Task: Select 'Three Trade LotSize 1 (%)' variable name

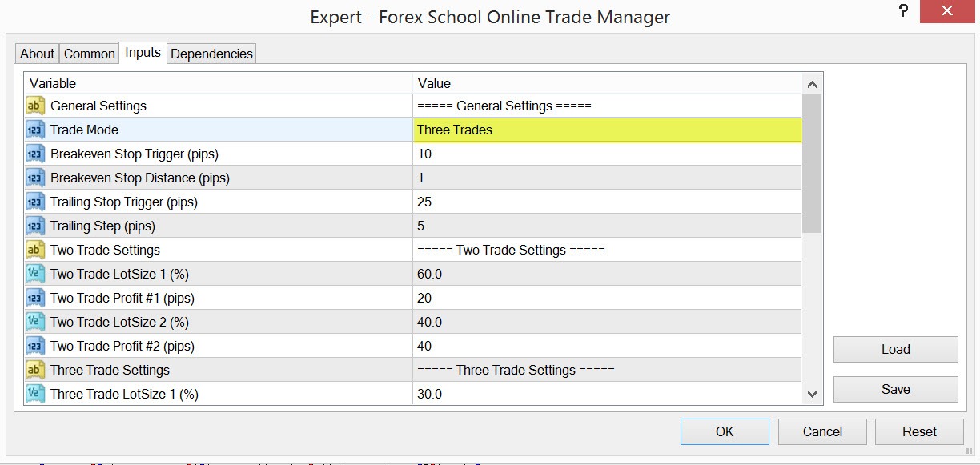Action: click(x=124, y=394)
